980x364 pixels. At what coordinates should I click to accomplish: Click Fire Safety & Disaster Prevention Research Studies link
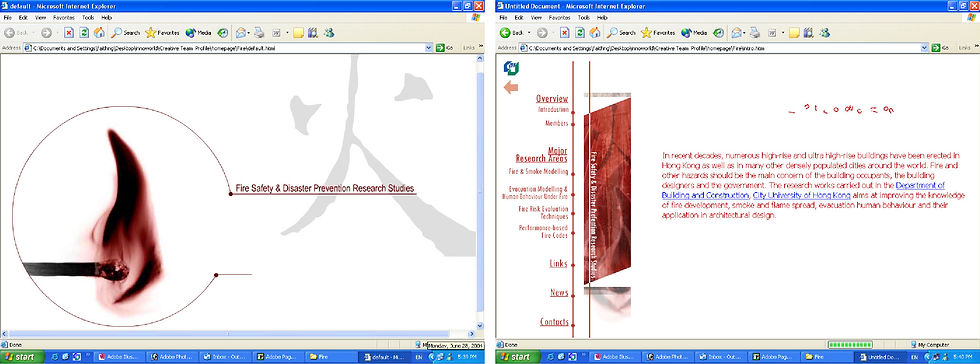pyautogui.click(x=324, y=188)
